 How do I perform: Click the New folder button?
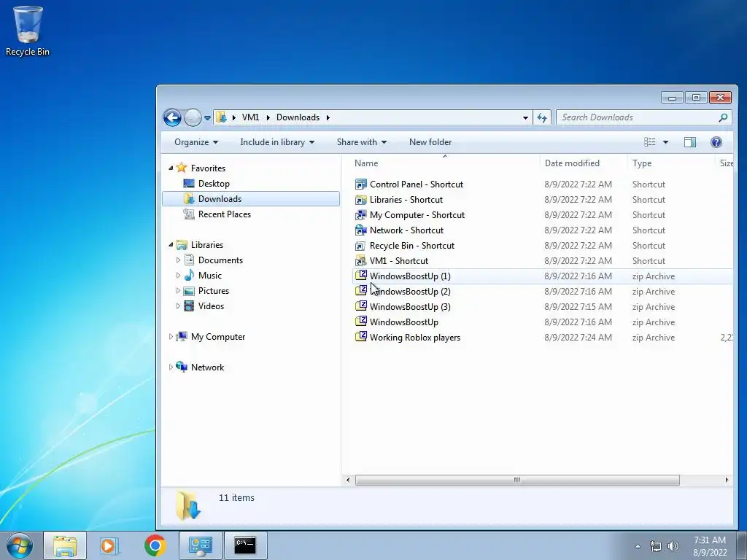pos(430,142)
